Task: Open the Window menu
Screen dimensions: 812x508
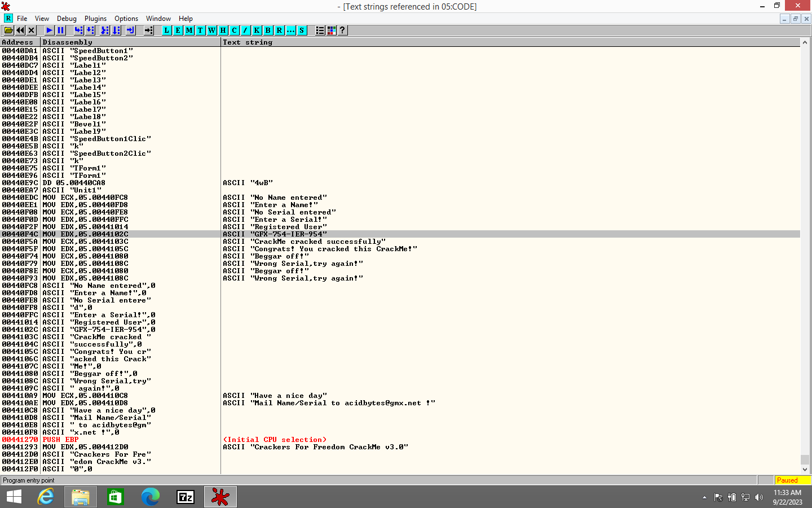Action: tap(158, 19)
